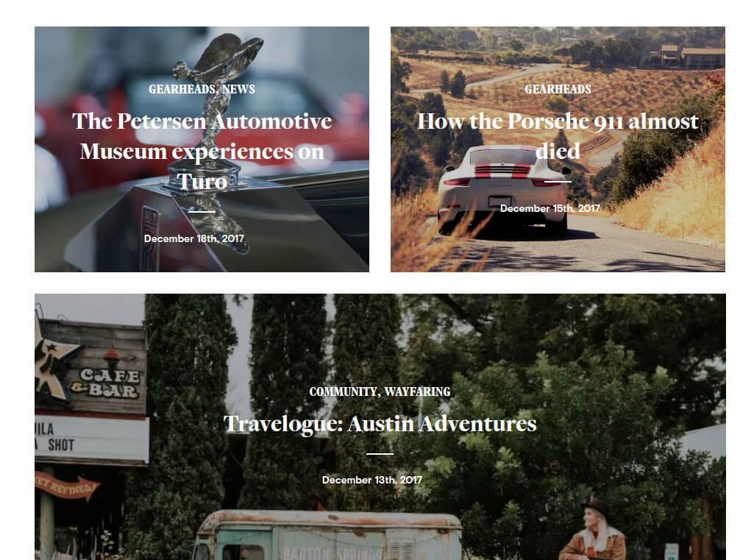Click the divider line under the Petersen title
This screenshot has width=754, height=560.
pos(202,211)
